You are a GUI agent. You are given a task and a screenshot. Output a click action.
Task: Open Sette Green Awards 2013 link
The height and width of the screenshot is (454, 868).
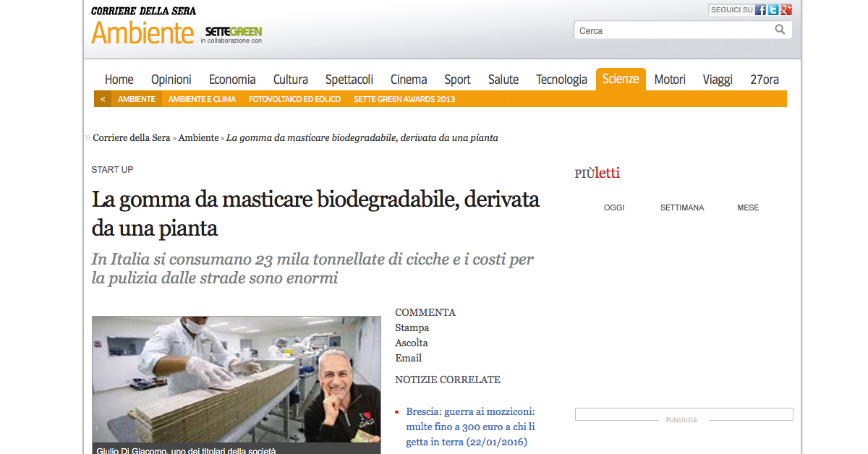pyautogui.click(x=404, y=99)
